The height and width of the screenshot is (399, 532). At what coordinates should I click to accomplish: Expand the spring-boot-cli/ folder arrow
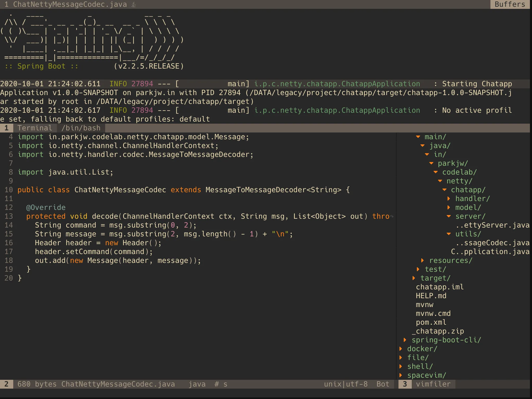(x=405, y=340)
